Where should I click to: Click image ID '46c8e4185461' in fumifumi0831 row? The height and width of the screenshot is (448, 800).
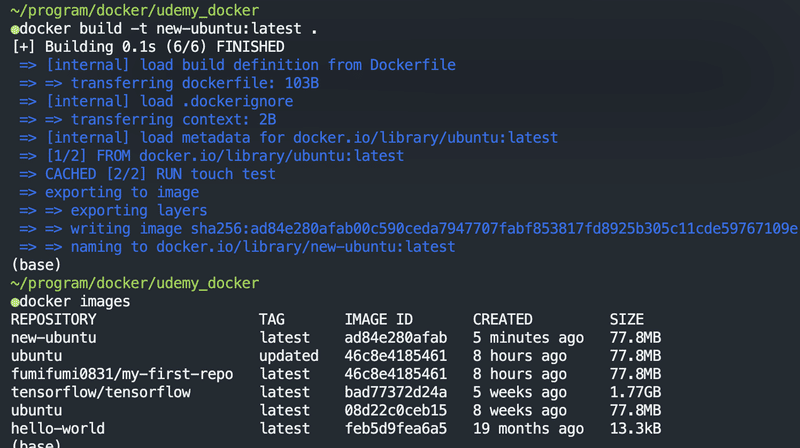(x=396, y=374)
